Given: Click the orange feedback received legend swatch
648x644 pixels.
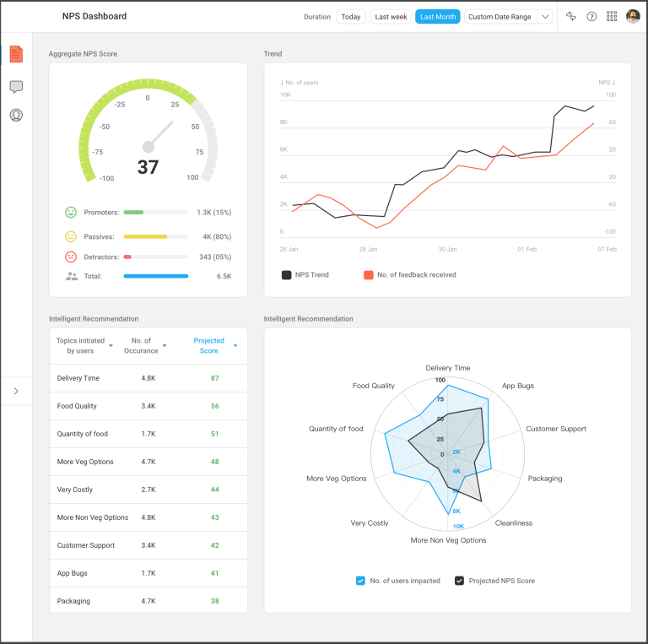Looking at the screenshot, I should pyautogui.click(x=369, y=275).
